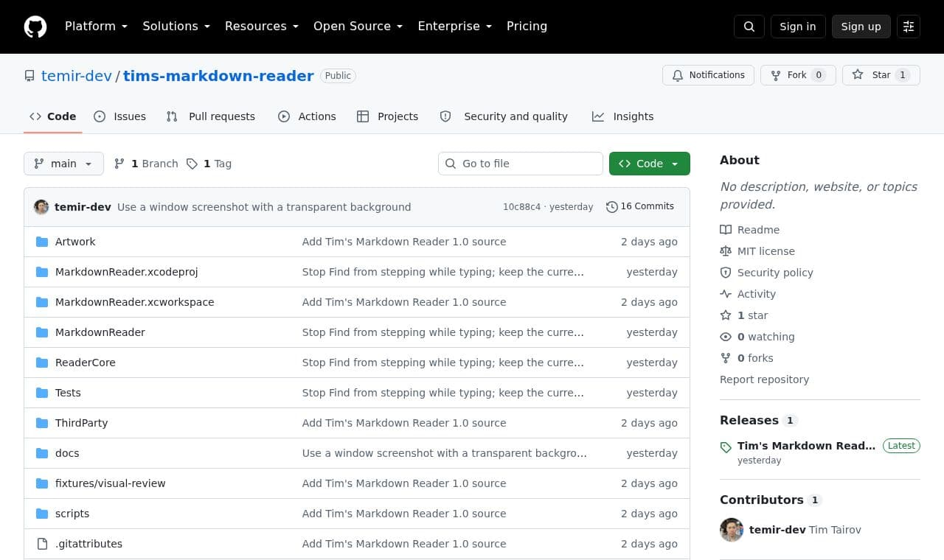Open the Notifications button
The image size is (944, 560).
pos(709,75)
